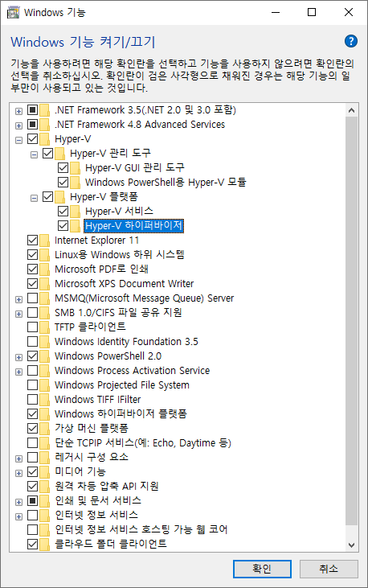
Task: Expand 레거시 구성 요소 node
Action: click(x=18, y=458)
